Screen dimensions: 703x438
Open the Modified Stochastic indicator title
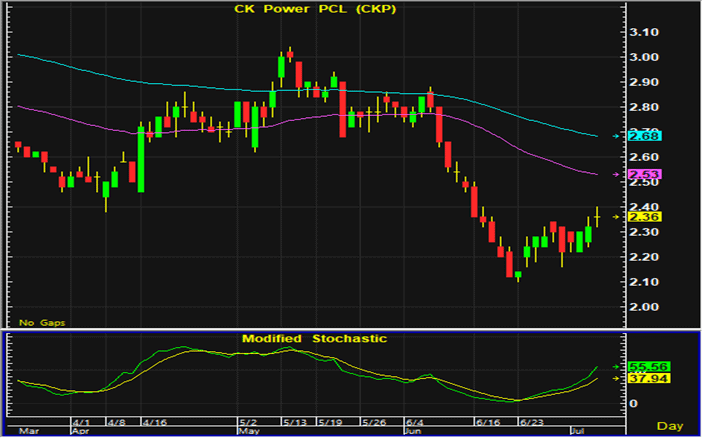coord(314,339)
